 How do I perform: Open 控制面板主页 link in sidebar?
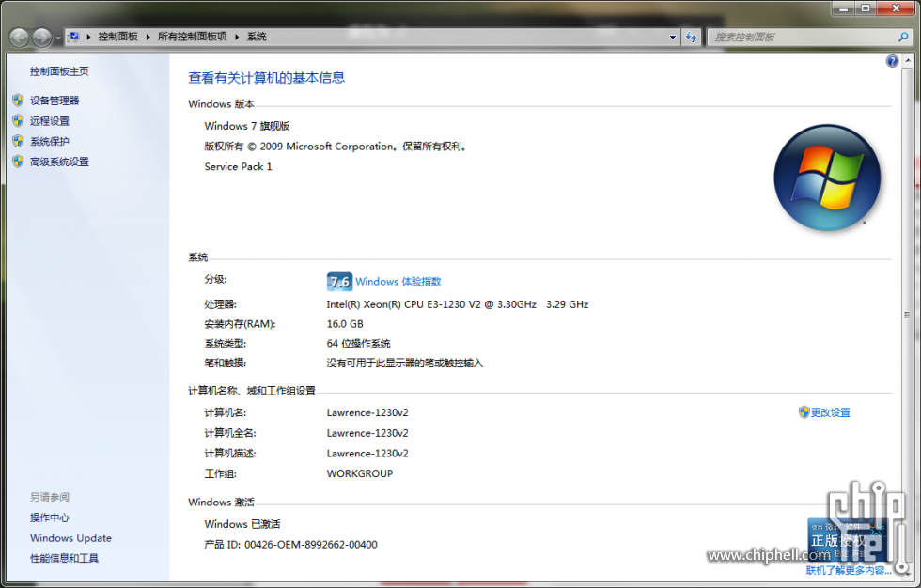coord(59,71)
